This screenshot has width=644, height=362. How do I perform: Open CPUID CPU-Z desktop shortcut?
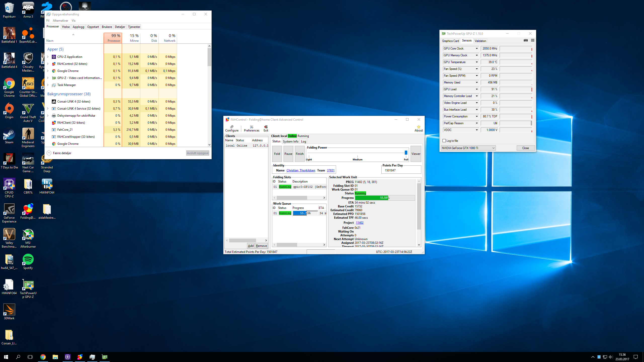pyautogui.click(x=9, y=188)
